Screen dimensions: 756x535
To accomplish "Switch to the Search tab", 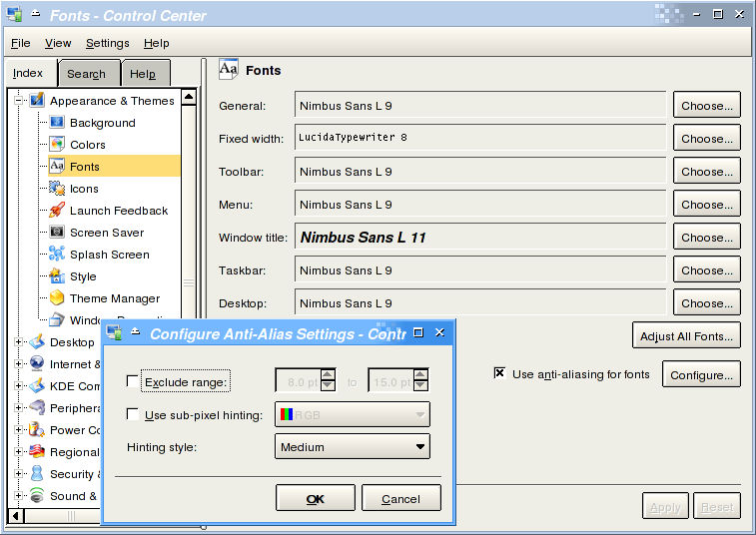I will (x=87, y=74).
